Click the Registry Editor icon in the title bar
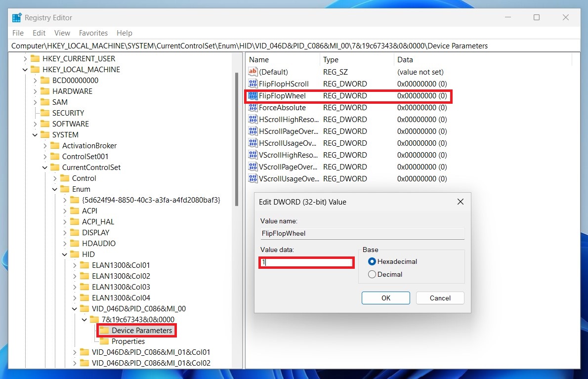The height and width of the screenshot is (379, 588). click(16, 17)
